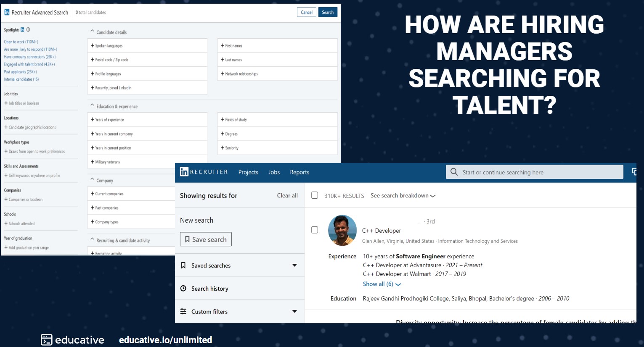Click the Years in current position filter
This screenshot has width=644, height=347.
pos(147,148)
